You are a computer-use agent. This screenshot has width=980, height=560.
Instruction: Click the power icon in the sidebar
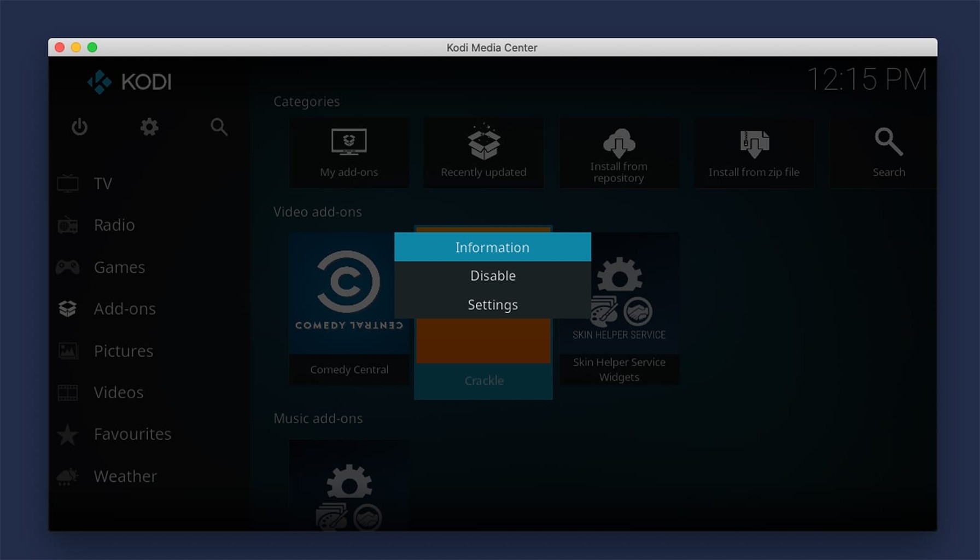pos(79,127)
